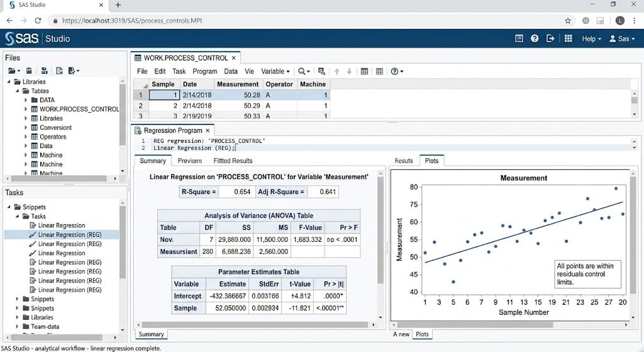Select the A new bottom tab
The height and width of the screenshot is (352, 644).
[x=401, y=334]
